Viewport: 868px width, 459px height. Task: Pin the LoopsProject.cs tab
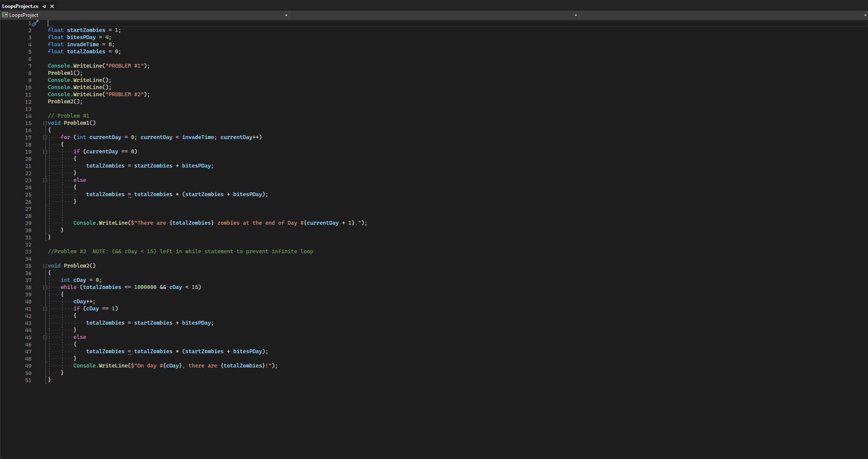pyautogui.click(x=44, y=6)
